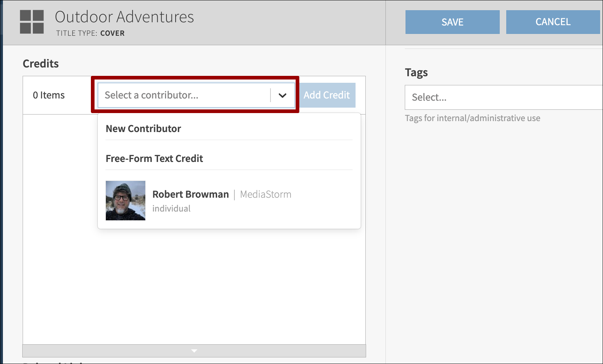
Task: Click the down arrow on Credits panel bottom bar
Action: [x=194, y=351]
